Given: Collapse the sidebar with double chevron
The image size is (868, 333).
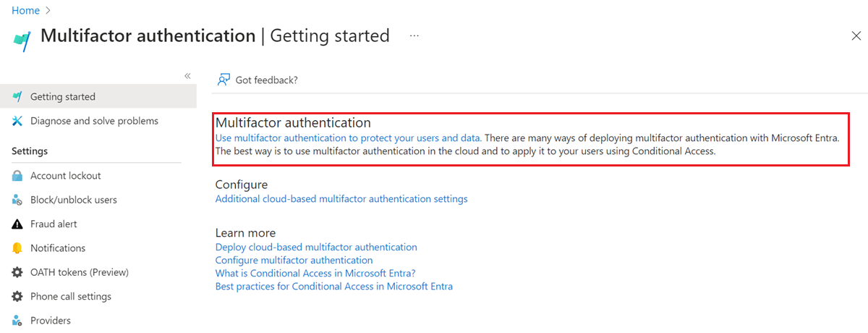Looking at the screenshot, I should (187, 76).
